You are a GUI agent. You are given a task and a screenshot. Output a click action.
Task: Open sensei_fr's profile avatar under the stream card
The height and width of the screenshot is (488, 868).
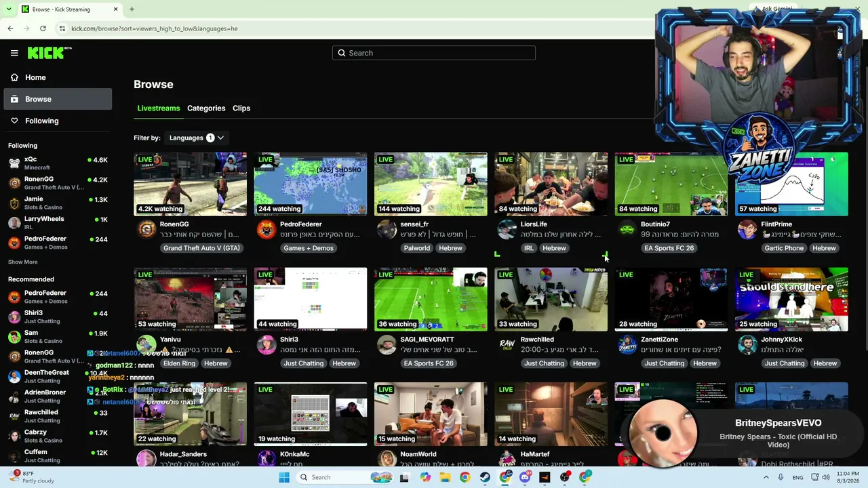pyautogui.click(x=387, y=230)
